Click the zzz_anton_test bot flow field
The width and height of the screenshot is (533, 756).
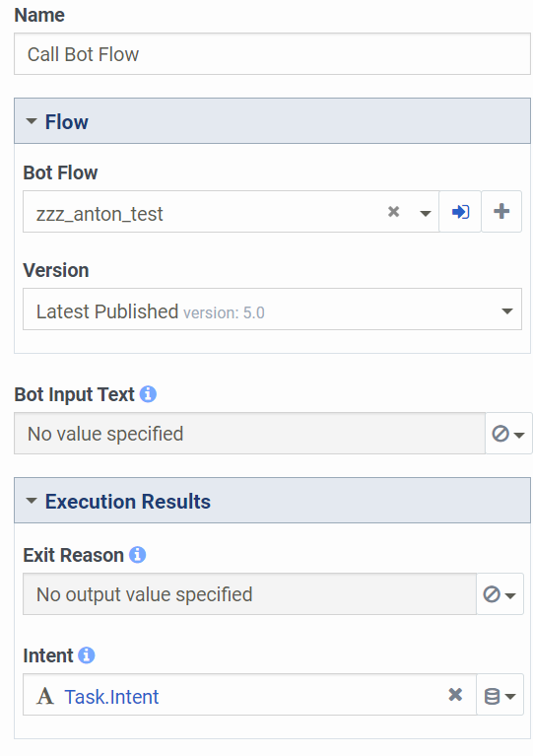coord(231,212)
